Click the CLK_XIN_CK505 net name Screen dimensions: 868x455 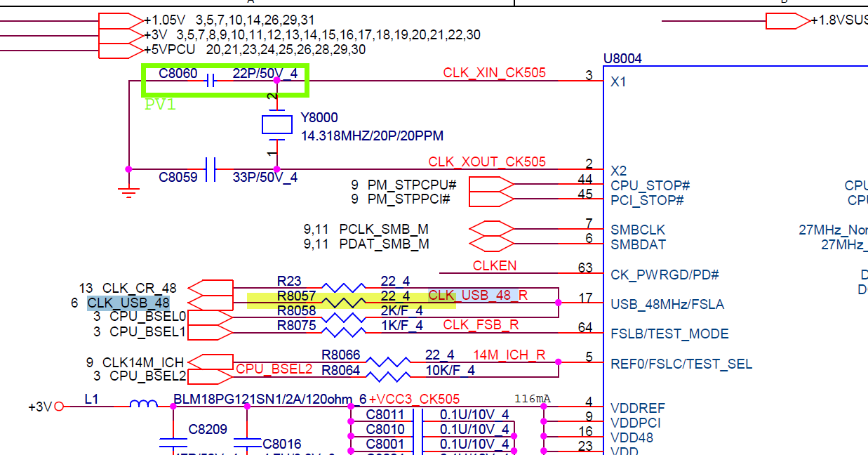494,73
